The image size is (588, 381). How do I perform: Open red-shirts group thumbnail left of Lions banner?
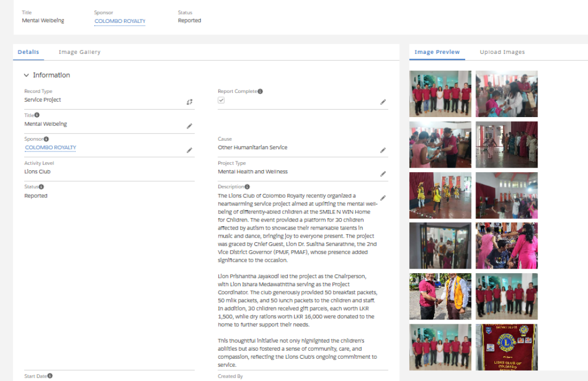tap(440, 347)
